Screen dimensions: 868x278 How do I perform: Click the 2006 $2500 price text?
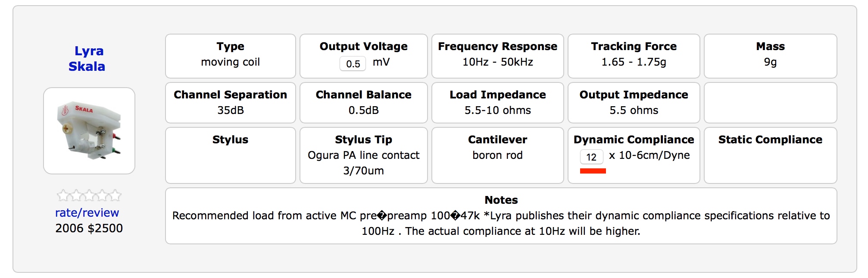pyautogui.click(x=89, y=228)
